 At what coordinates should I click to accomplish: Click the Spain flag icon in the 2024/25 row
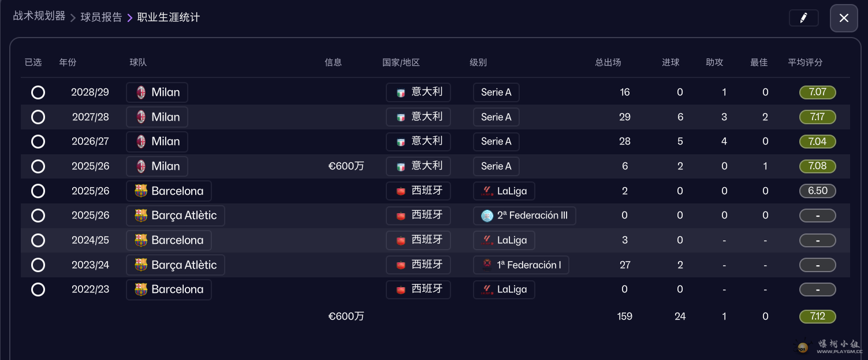(401, 240)
